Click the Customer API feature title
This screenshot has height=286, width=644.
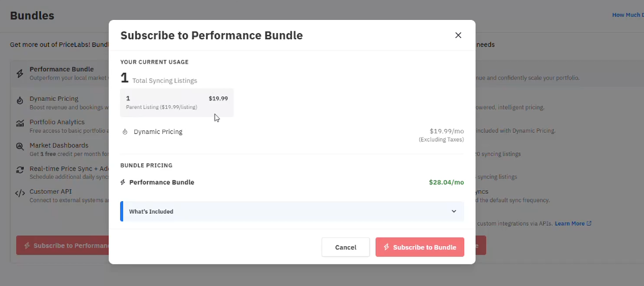point(51,192)
